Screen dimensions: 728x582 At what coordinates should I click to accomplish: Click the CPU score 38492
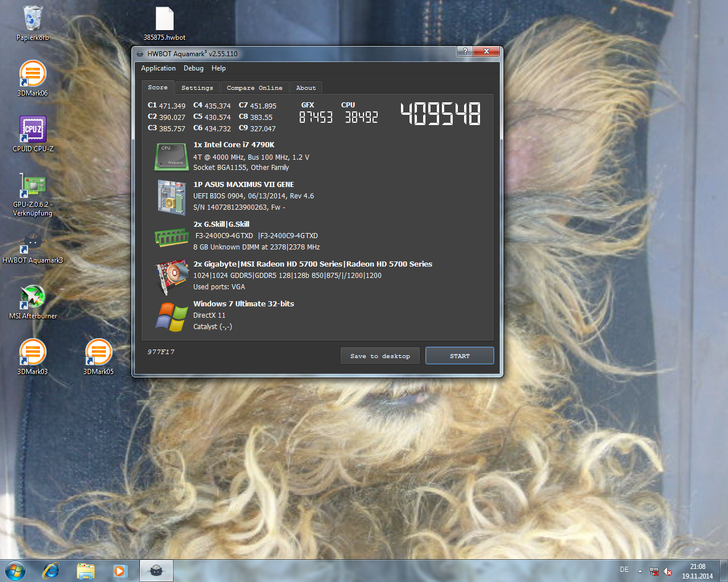(361, 117)
